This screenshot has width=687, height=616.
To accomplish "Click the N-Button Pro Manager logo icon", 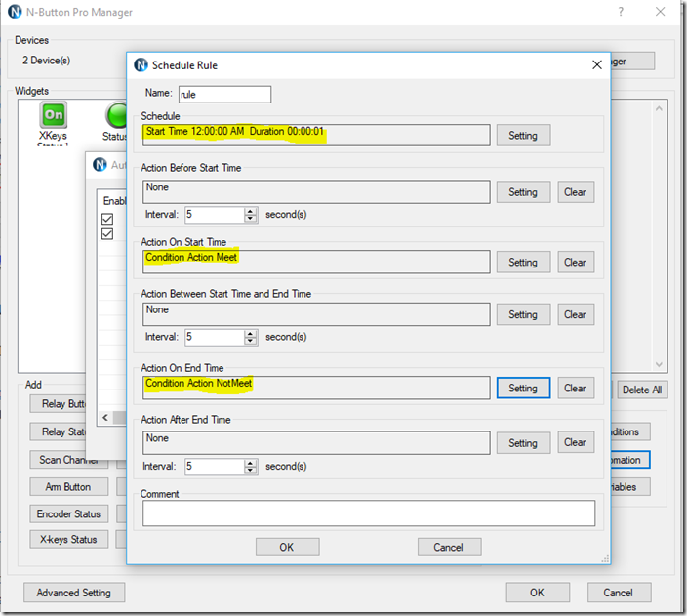I will 15,12.
